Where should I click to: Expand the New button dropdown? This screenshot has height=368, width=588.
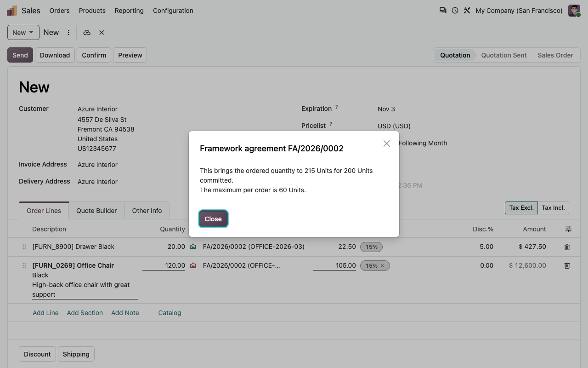click(x=23, y=33)
